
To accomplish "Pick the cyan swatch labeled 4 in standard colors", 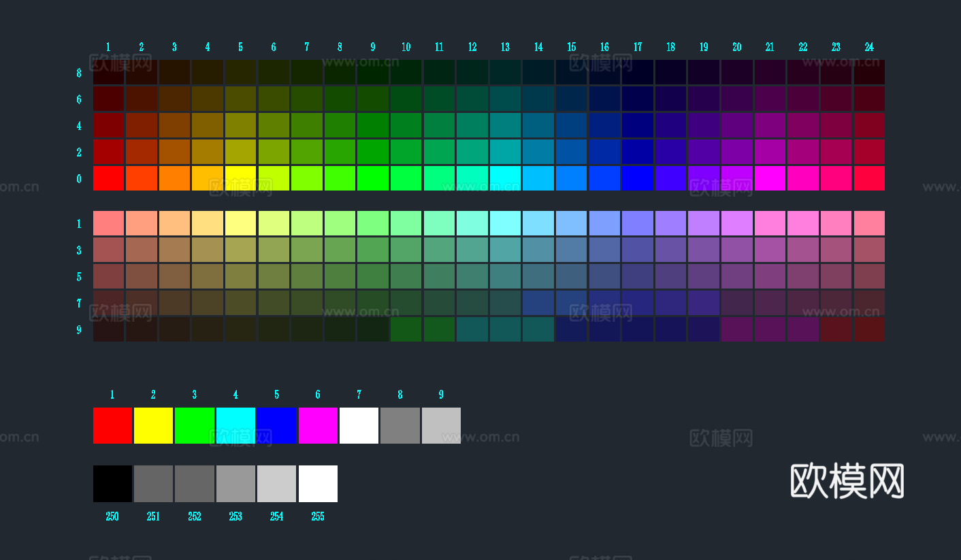I will 235,425.
